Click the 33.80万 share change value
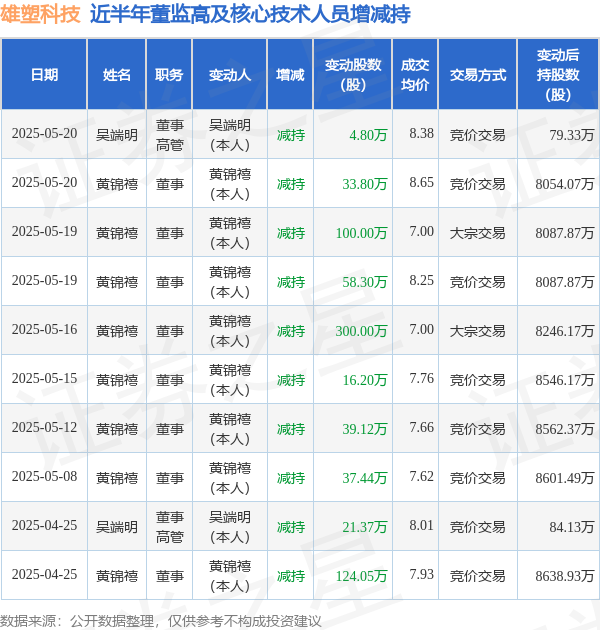The width and height of the screenshot is (600, 630). pyautogui.click(x=365, y=184)
